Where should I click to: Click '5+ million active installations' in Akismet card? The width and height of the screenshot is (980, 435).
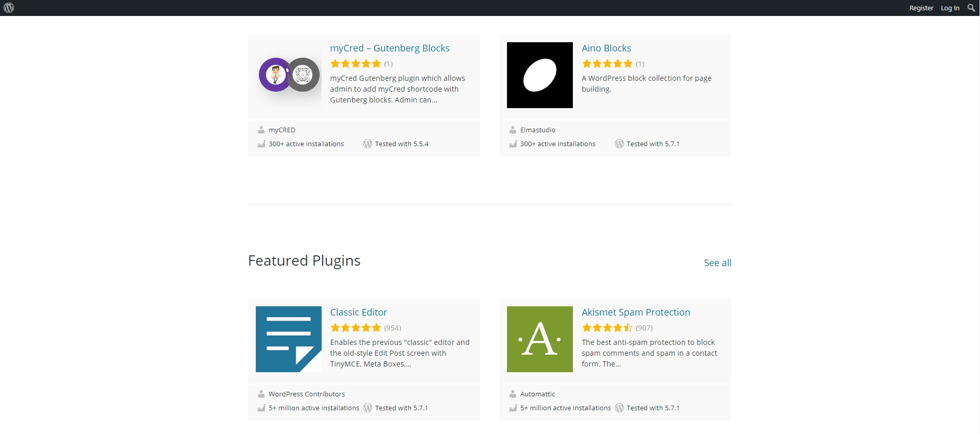click(x=566, y=408)
